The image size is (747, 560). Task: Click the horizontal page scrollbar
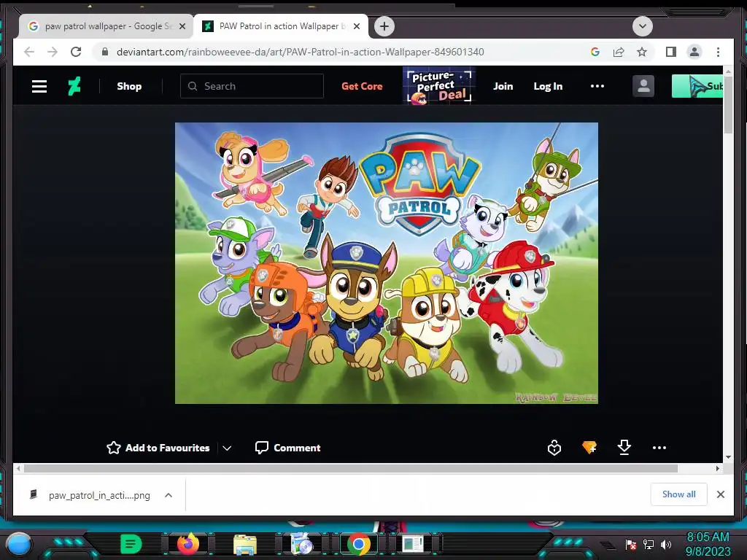(351, 469)
